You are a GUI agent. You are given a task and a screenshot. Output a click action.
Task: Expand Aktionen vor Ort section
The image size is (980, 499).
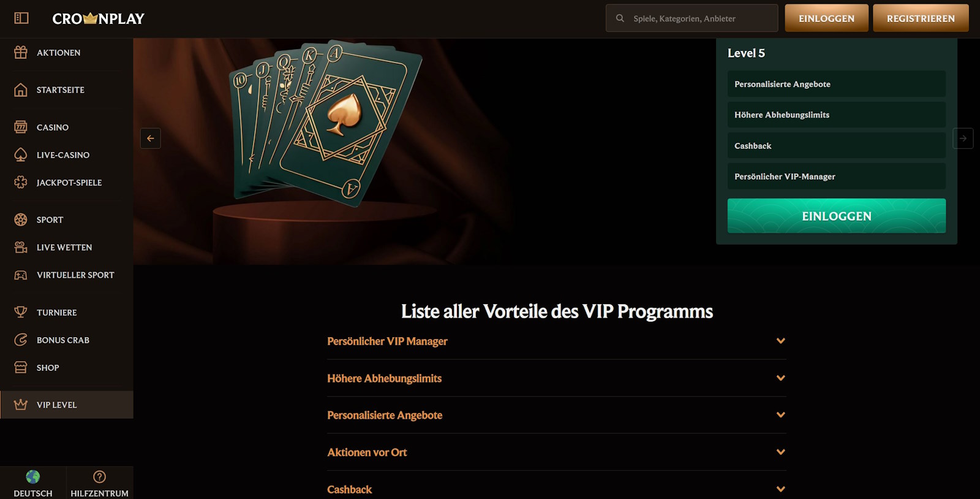click(x=557, y=452)
